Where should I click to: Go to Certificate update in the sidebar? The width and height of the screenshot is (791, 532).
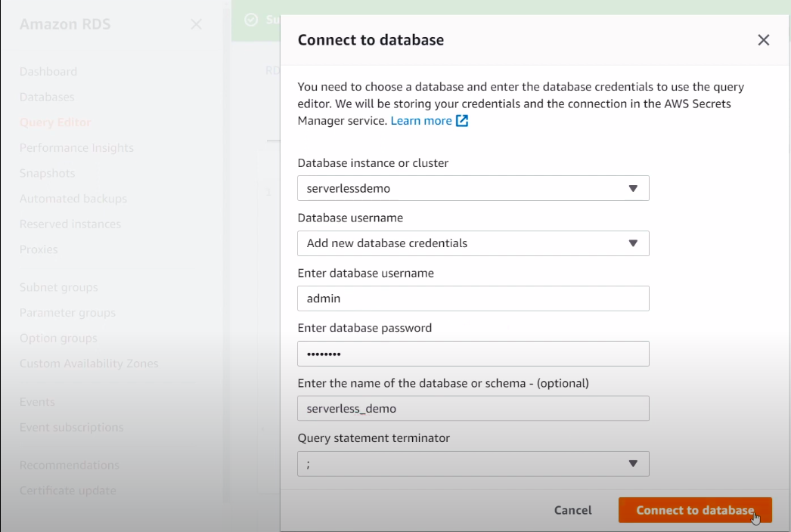click(x=68, y=490)
